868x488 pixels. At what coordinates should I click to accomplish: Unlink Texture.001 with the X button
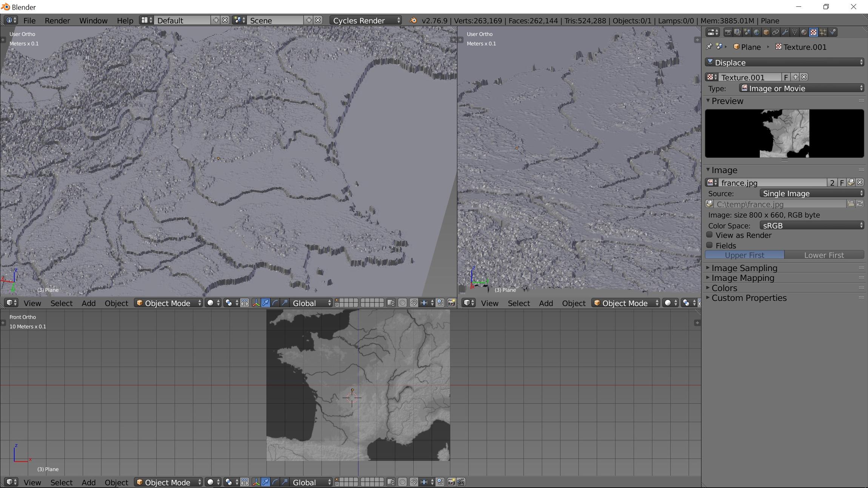tap(804, 77)
